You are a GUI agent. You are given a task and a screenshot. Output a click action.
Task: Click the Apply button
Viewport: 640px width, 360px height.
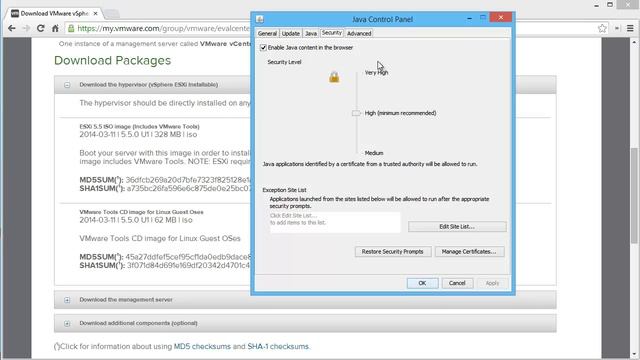492,283
